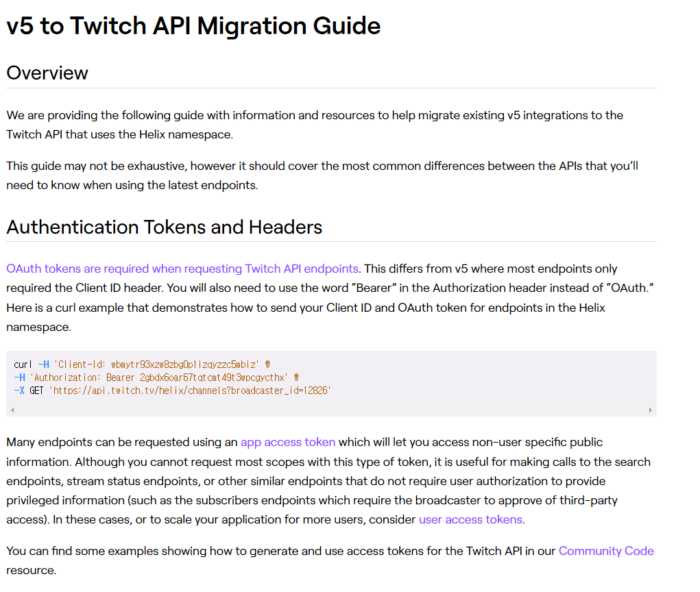Open the app access token link
Viewport: 700px width, 592px height.
288,442
